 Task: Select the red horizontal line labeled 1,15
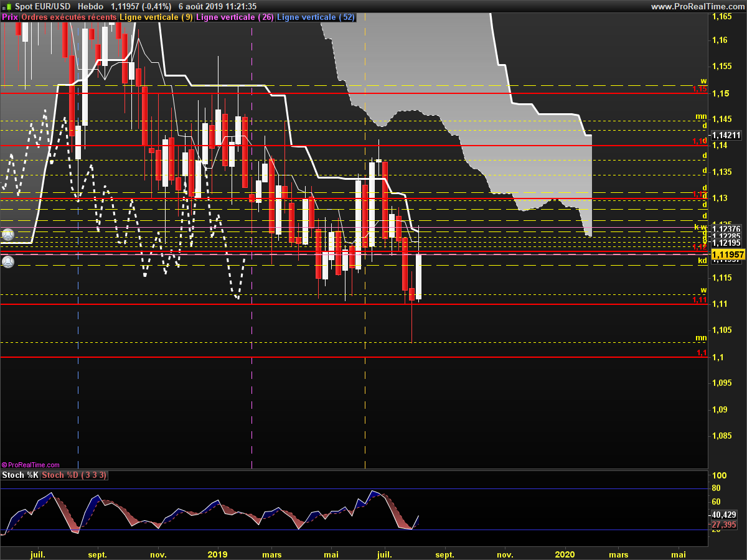(355, 93)
